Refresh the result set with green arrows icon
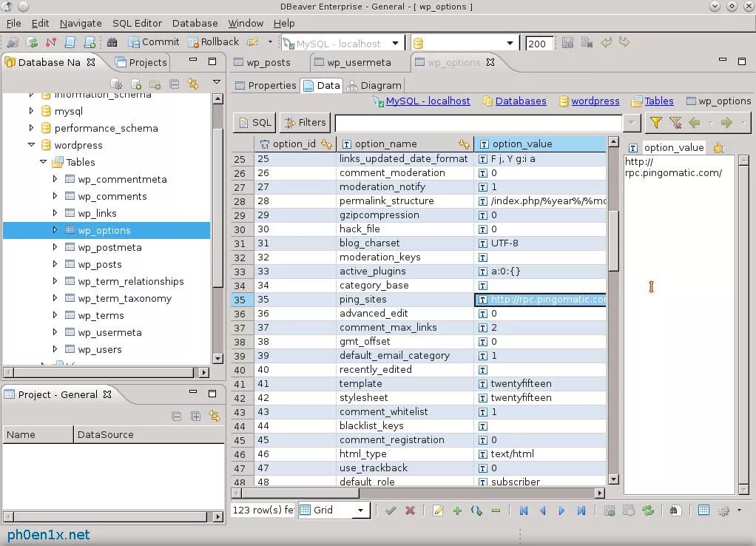The height and width of the screenshot is (546, 756). coord(647,510)
